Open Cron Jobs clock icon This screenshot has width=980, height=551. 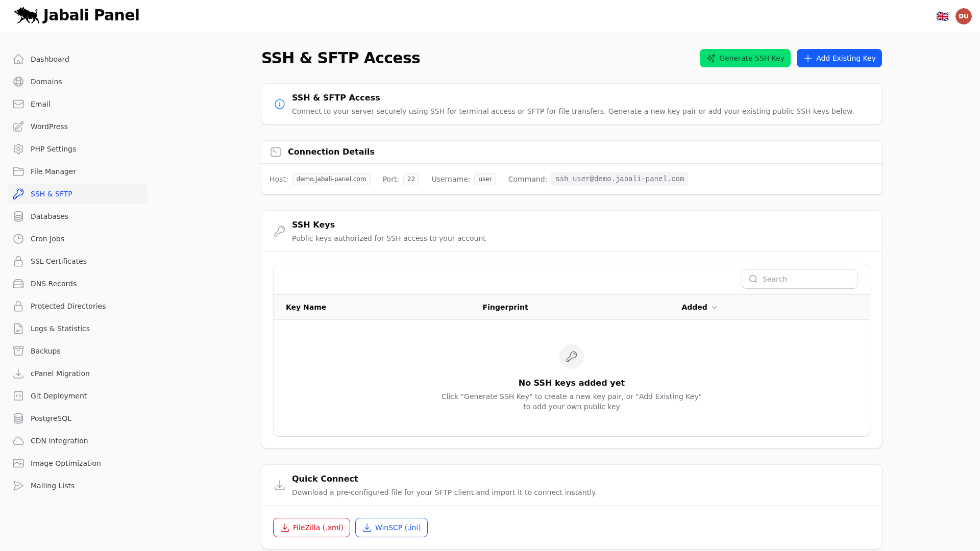18,239
